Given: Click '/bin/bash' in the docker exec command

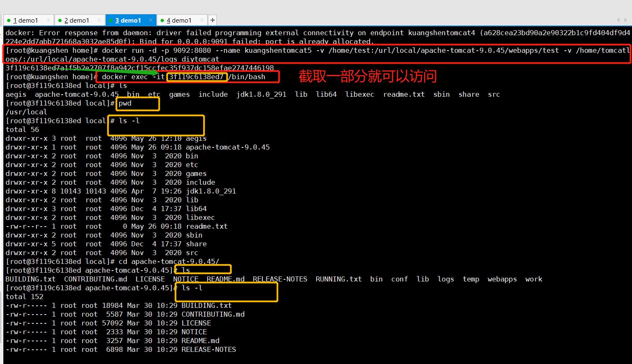Looking at the screenshot, I should point(247,77).
